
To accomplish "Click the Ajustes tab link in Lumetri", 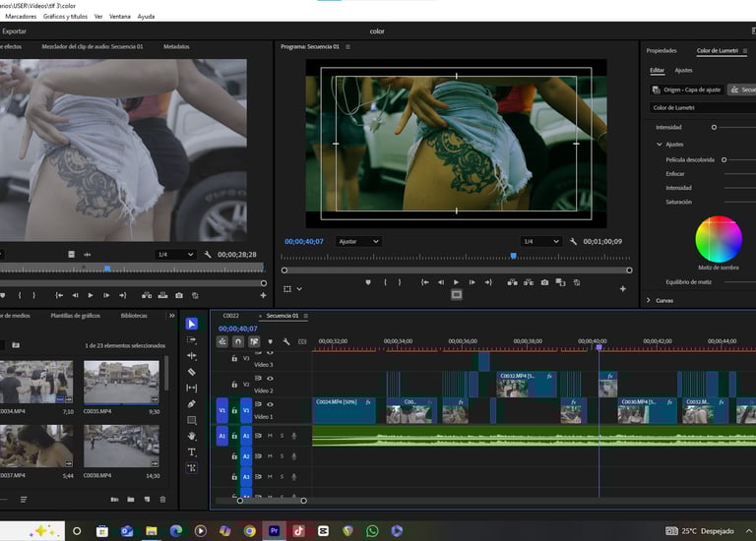I will pyautogui.click(x=683, y=70).
